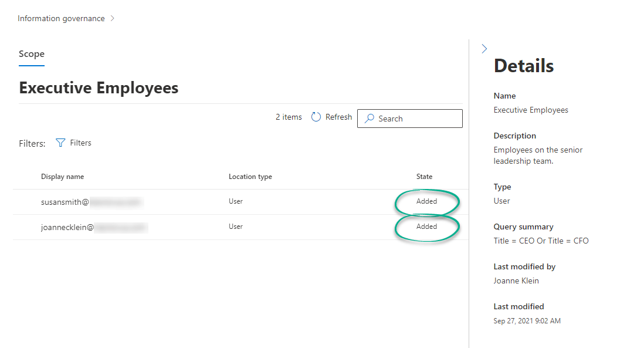Click the Executive Employees page title

click(x=98, y=87)
